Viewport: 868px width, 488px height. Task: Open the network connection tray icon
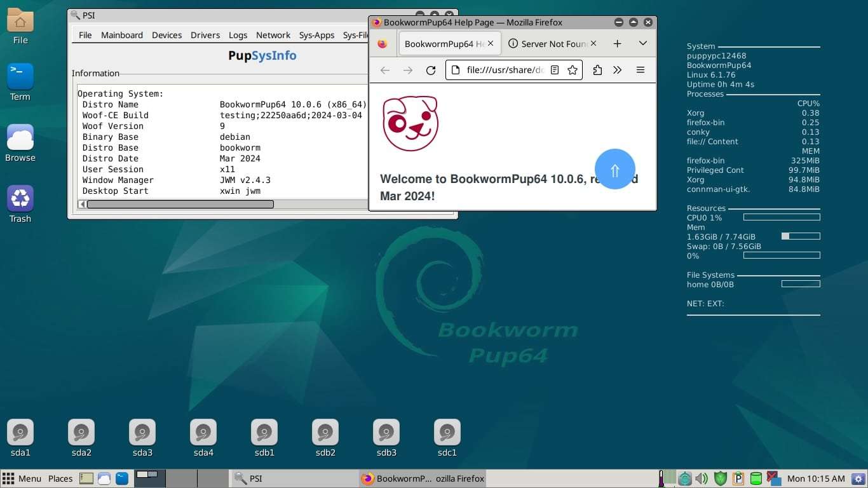tap(685, 478)
